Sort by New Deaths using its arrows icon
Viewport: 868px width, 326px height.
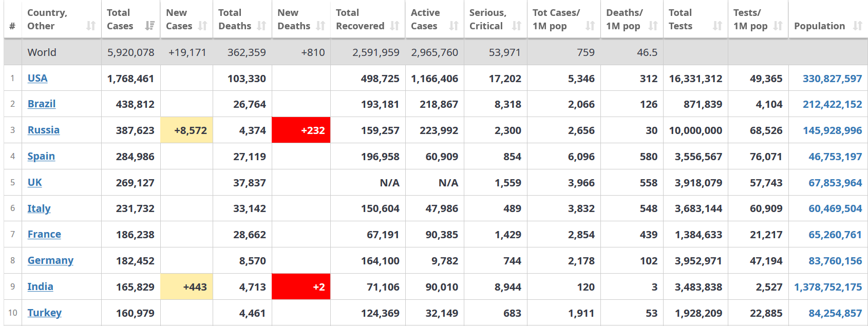320,26
